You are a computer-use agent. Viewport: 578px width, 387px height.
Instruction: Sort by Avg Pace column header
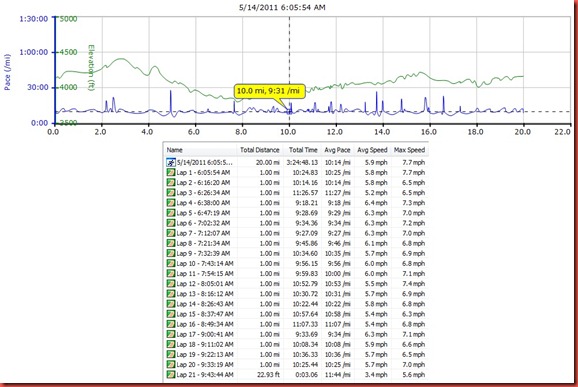(337, 150)
